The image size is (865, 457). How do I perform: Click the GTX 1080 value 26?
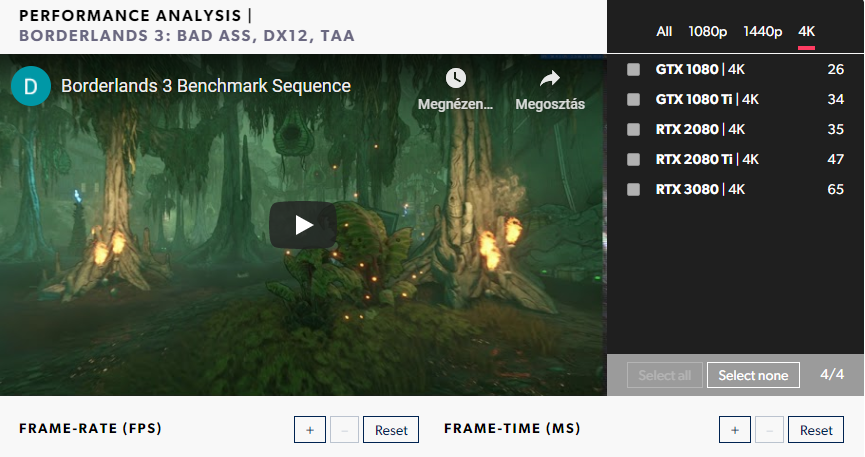tap(836, 70)
